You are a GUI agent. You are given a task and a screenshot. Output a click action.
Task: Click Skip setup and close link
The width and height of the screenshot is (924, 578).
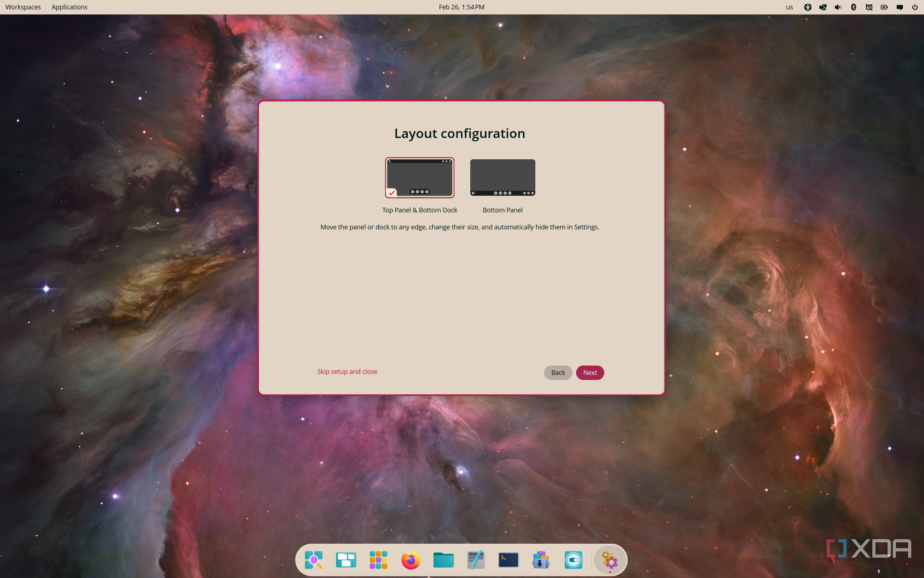coord(347,372)
